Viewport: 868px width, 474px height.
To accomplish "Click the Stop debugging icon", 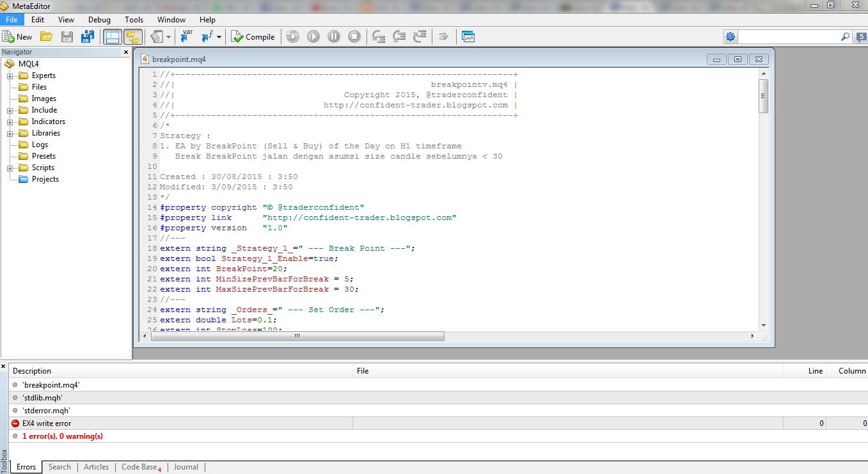I will (x=354, y=37).
